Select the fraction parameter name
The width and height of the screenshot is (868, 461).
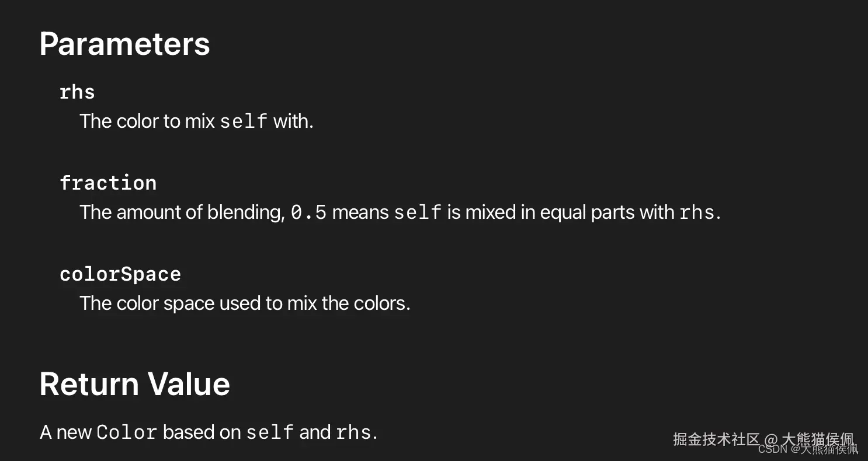(x=108, y=183)
